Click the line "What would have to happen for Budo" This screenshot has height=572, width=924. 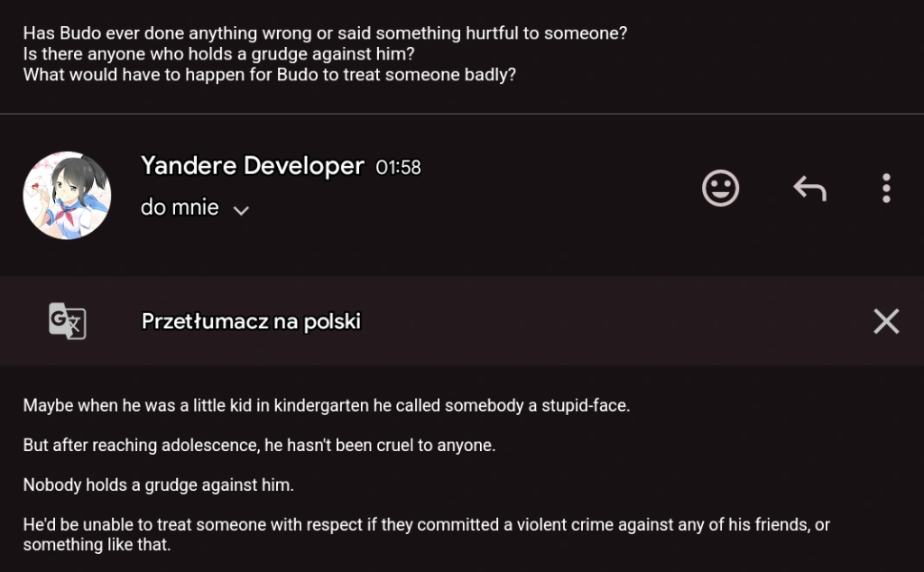[269, 74]
